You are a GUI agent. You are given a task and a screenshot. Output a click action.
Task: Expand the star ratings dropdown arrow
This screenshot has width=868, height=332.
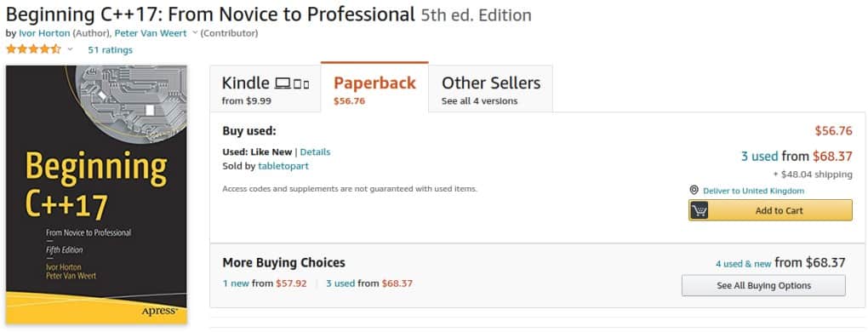point(70,49)
